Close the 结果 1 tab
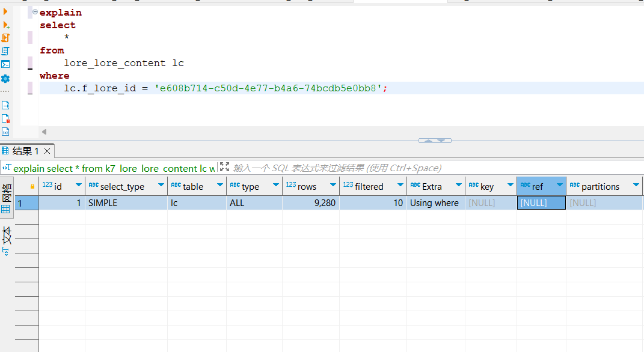Image resolution: width=644 pixels, height=352 pixels. click(x=46, y=151)
